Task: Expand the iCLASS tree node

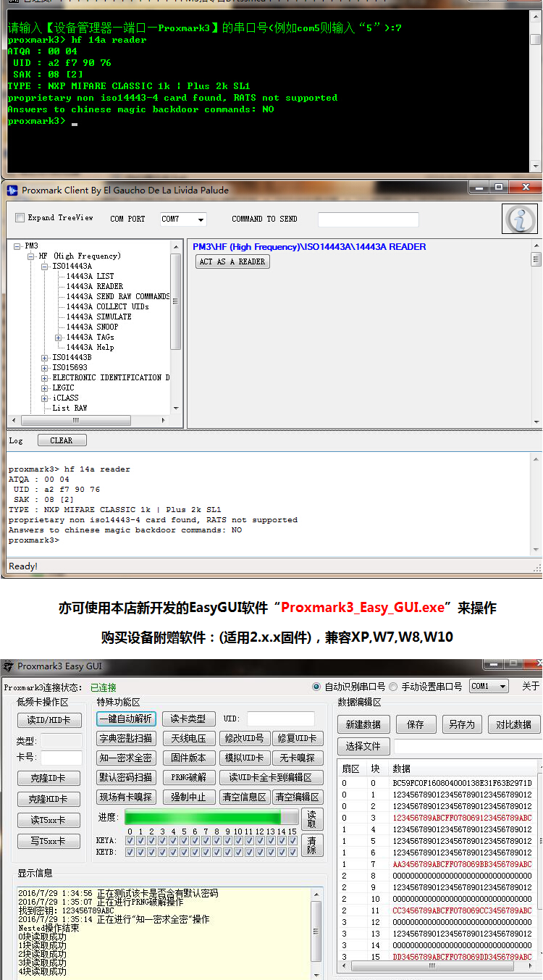Action: [45, 398]
